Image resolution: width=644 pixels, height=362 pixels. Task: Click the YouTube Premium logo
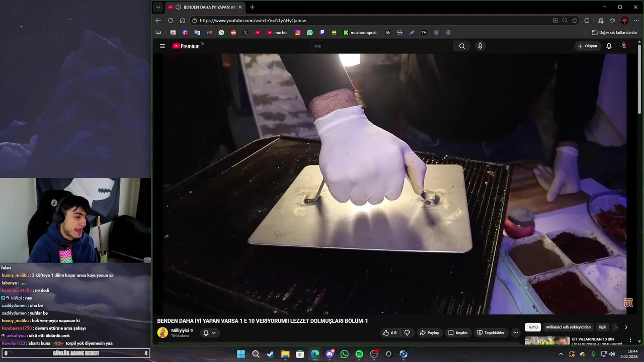click(187, 46)
